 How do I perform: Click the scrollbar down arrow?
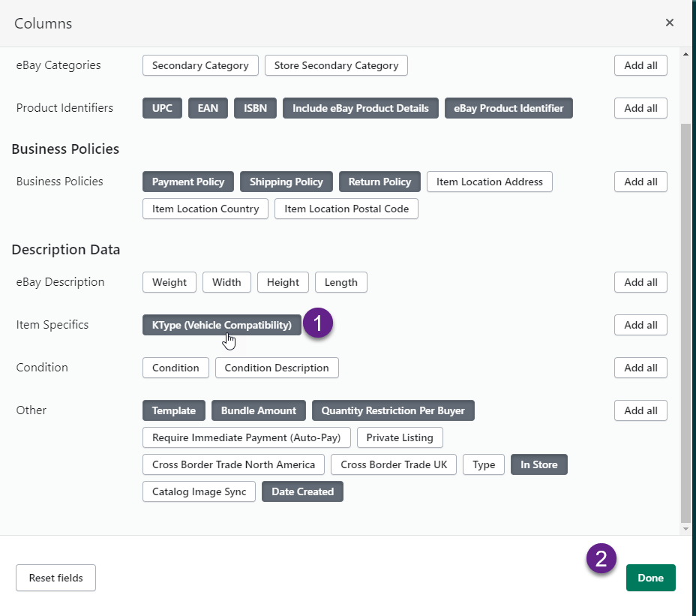685,528
